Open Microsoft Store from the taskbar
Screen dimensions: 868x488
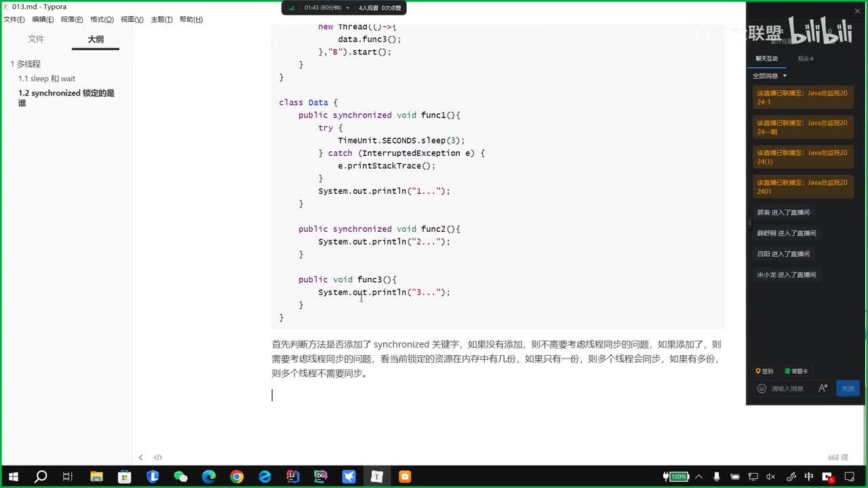coord(125,476)
